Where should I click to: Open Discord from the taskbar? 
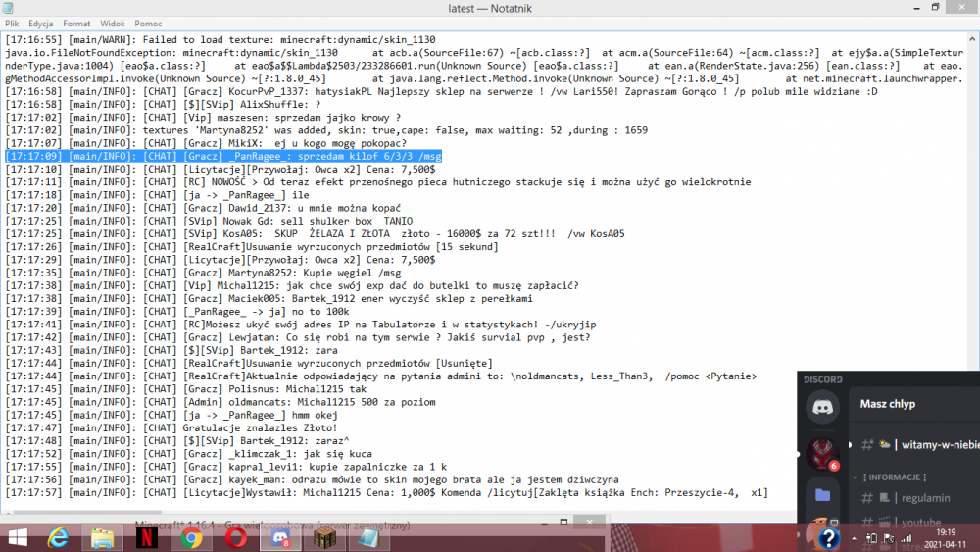tap(280, 536)
